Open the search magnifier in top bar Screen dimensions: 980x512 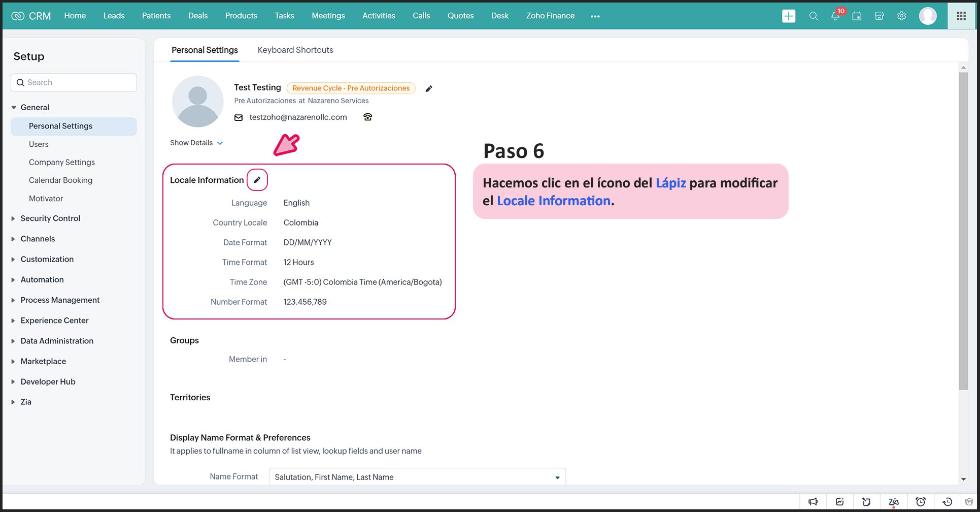click(813, 16)
